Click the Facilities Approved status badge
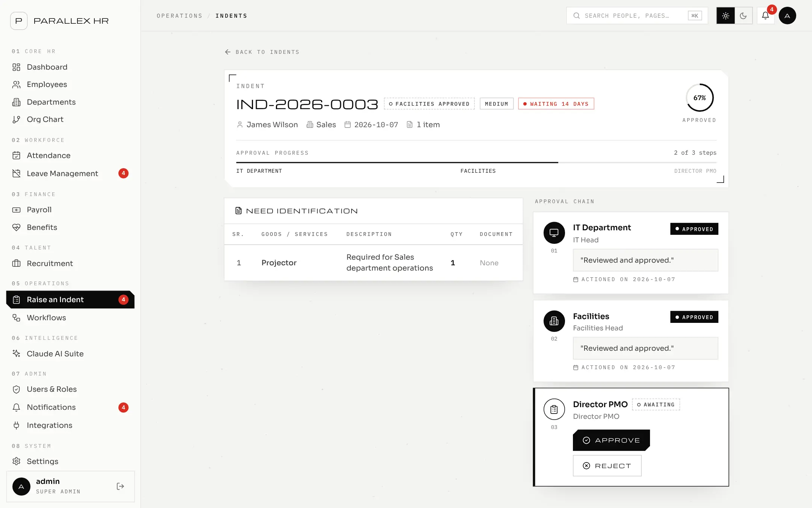 coord(429,104)
